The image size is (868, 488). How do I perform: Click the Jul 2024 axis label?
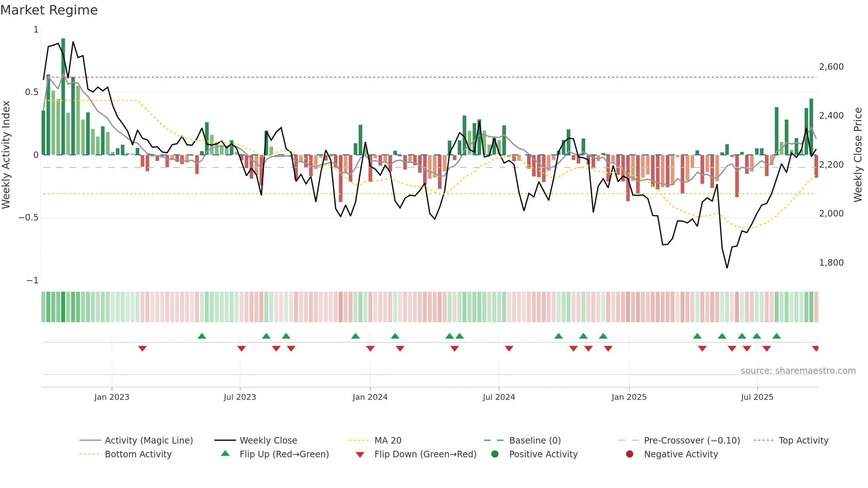pyautogui.click(x=499, y=397)
